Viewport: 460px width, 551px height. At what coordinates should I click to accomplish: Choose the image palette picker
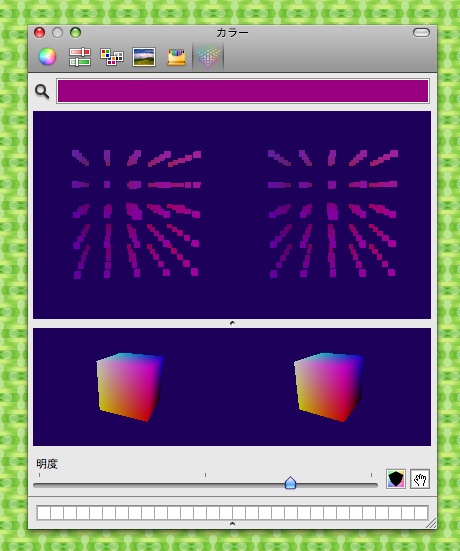[x=144, y=57]
